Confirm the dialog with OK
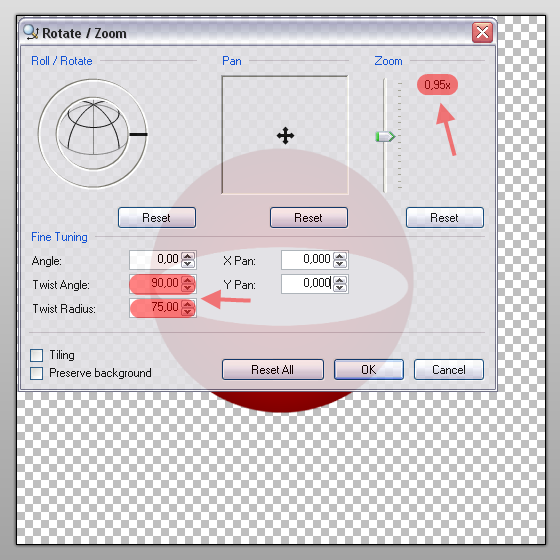Image resolution: width=560 pixels, height=560 pixels. pos(369,370)
